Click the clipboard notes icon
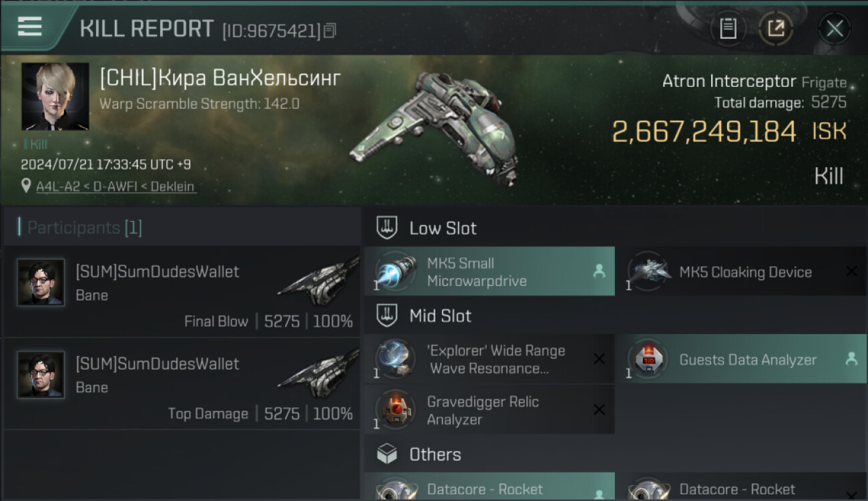This screenshot has width=868, height=501. [x=728, y=28]
